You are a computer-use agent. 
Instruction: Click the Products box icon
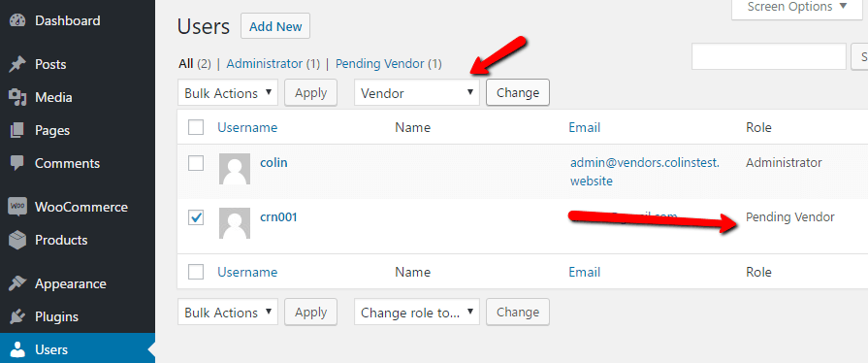pyautogui.click(x=17, y=240)
